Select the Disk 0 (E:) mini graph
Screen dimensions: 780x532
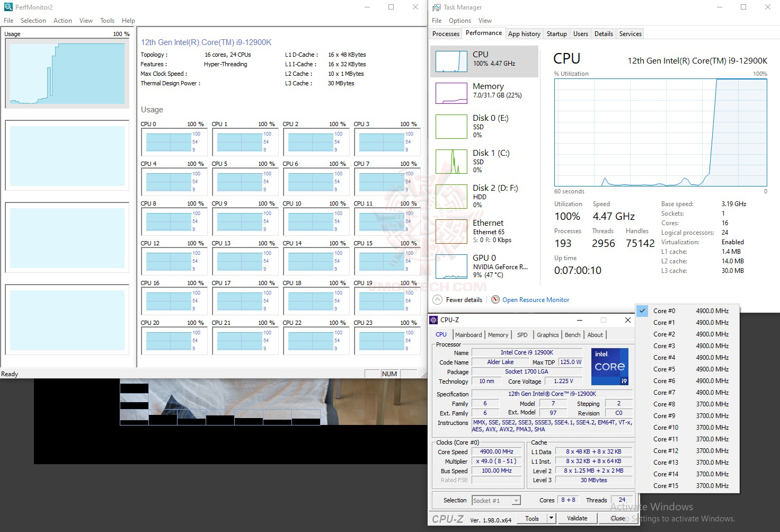click(451, 127)
